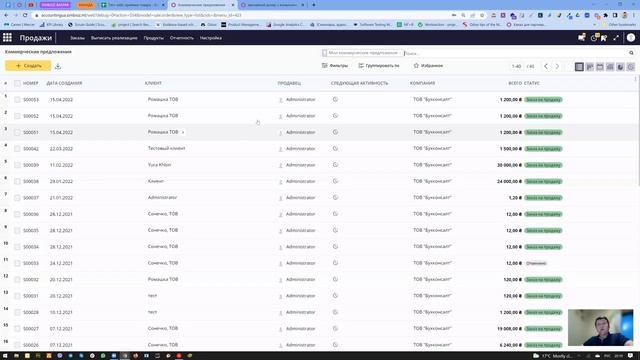Switch to calendar view
The image size is (640, 360).
[x=600, y=67]
